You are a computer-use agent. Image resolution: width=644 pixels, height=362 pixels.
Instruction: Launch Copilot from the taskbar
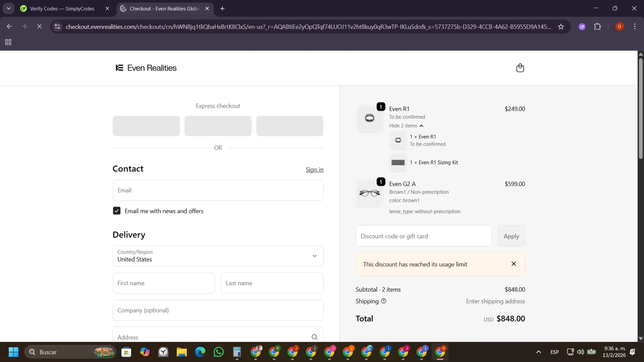[x=145, y=352]
